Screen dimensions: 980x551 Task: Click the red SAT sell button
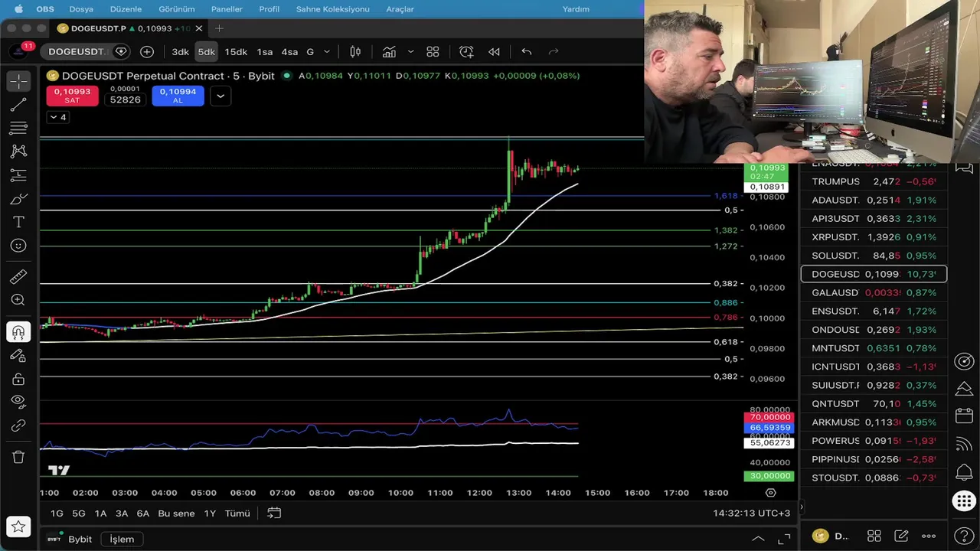coord(72,96)
